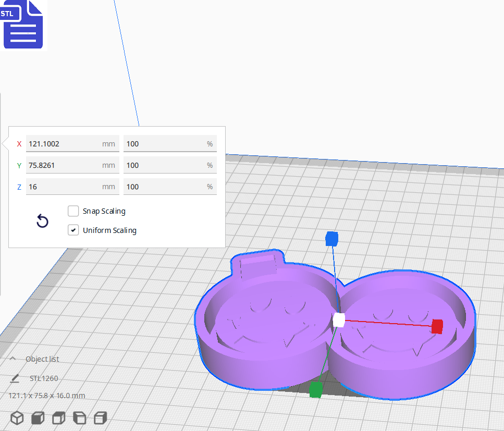Switch to left side view preset
The height and width of the screenshot is (431, 504).
(x=79, y=417)
